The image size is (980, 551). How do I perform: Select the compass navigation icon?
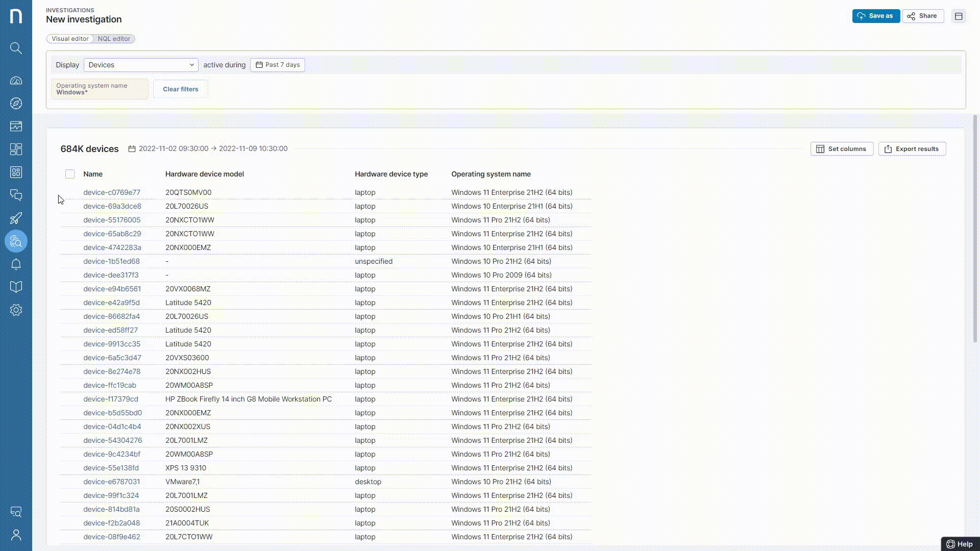16,103
